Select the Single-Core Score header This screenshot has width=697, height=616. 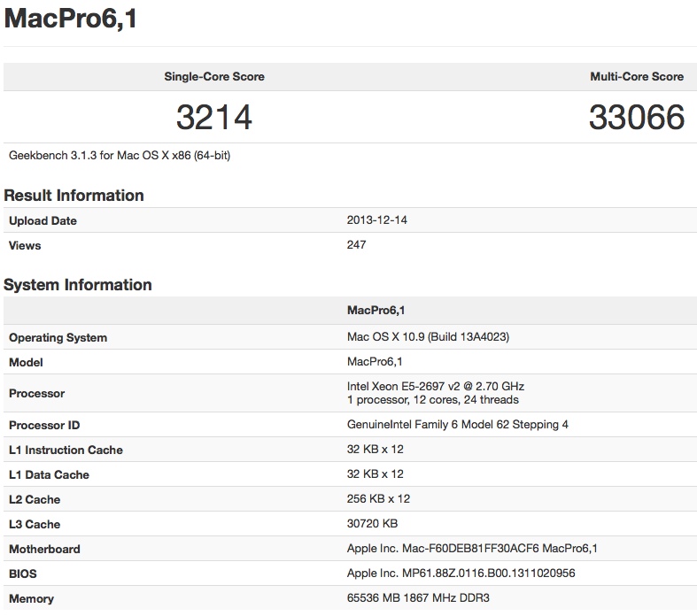[x=214, y=76]
